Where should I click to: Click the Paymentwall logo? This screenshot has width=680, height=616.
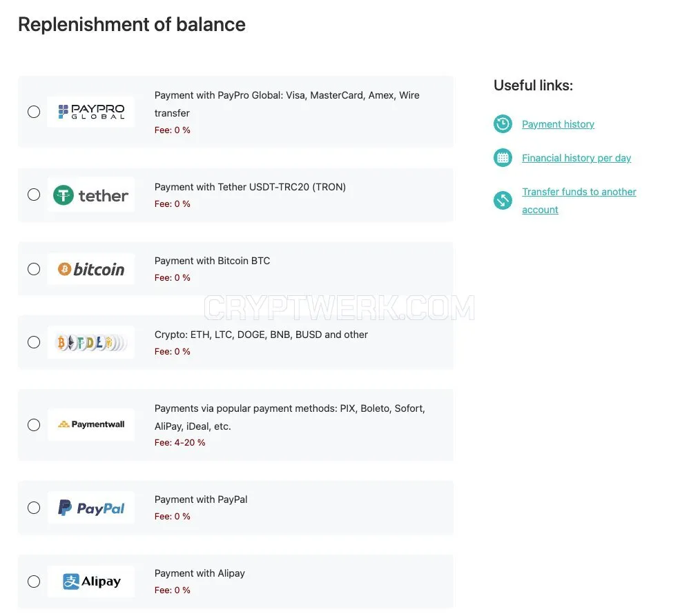91,424
